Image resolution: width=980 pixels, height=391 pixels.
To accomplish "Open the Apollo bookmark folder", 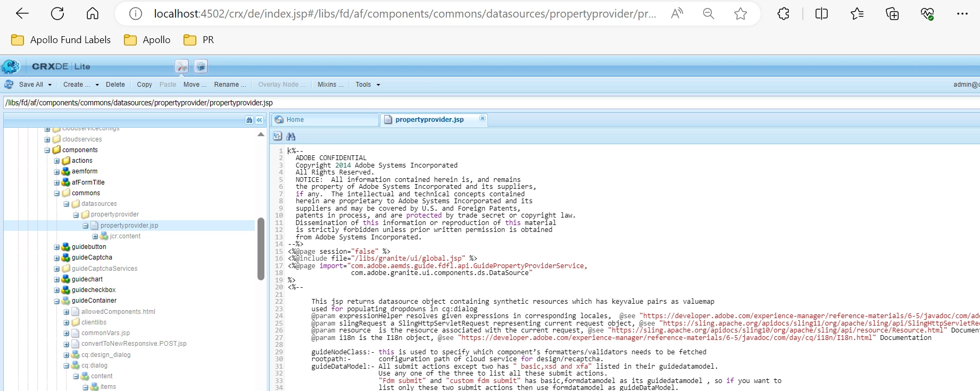I will click(x=147, y=40).
